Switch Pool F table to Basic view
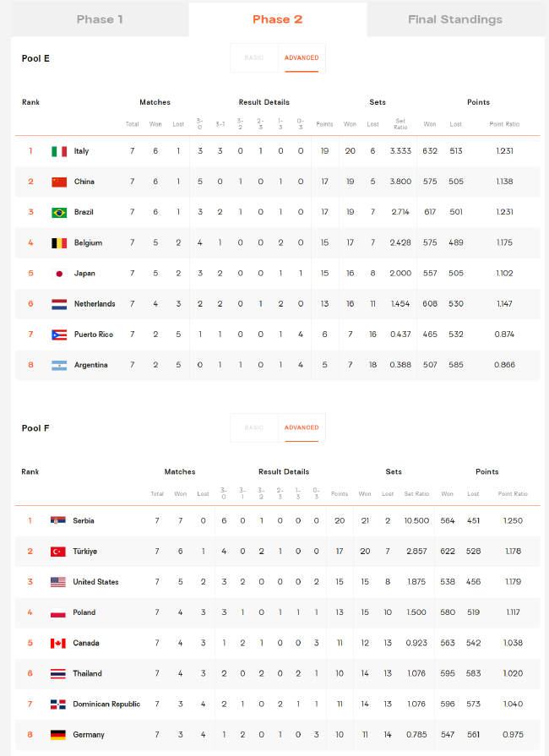Viewport: 549px width, 756px height. [x=254, y=427]
